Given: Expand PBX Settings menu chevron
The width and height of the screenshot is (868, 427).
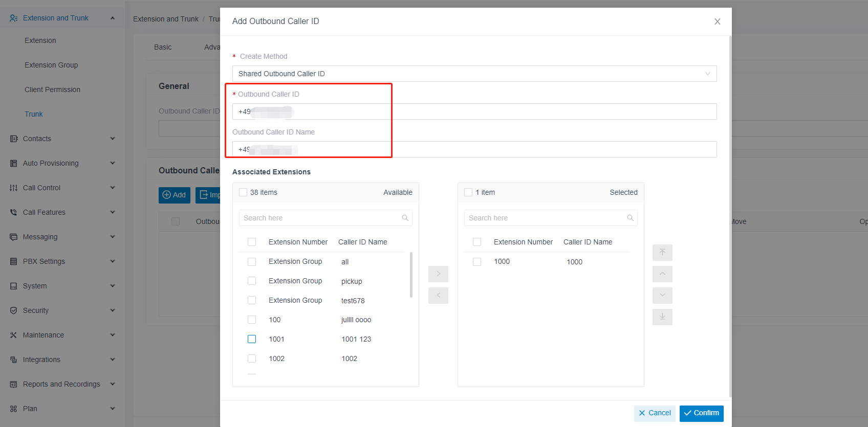Looking at the screenshot, I should [113, 261].
